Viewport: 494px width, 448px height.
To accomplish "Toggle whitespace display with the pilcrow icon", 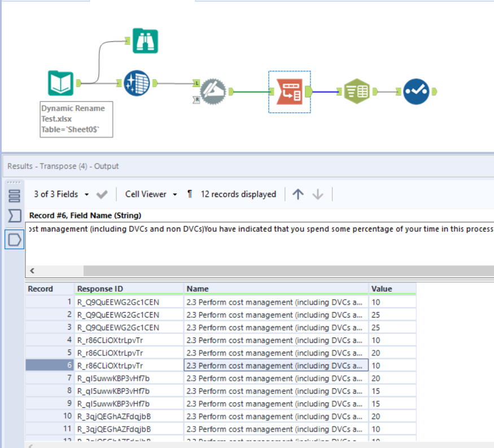I will [x=189, y=194].
